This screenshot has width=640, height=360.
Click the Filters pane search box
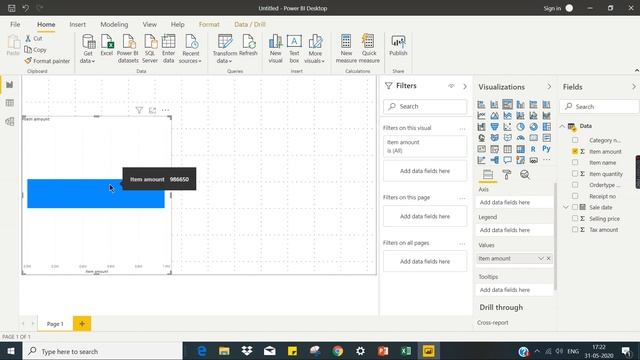(x=425, y=107)
